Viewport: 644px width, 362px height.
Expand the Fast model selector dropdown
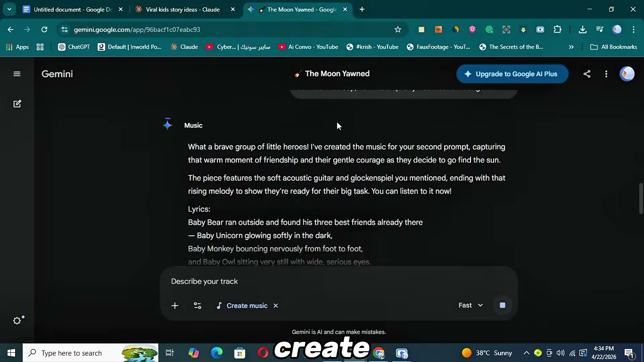point(471,305)
